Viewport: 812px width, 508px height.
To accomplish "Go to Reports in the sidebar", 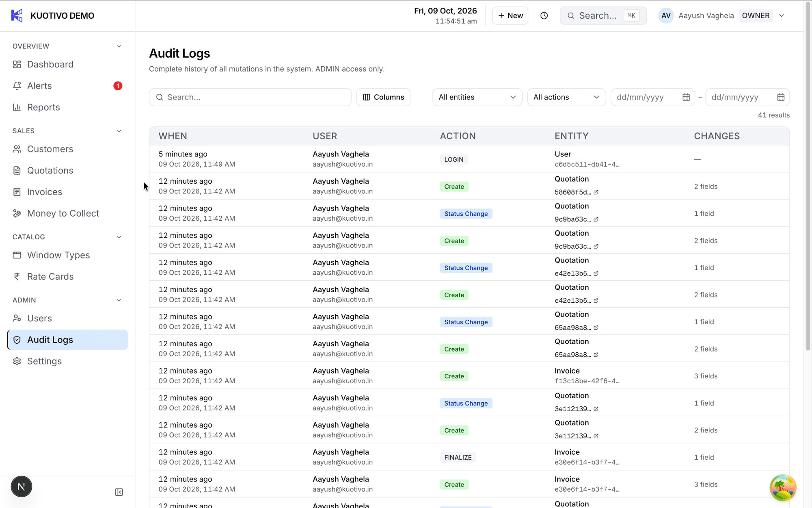I will click(43, 107).
